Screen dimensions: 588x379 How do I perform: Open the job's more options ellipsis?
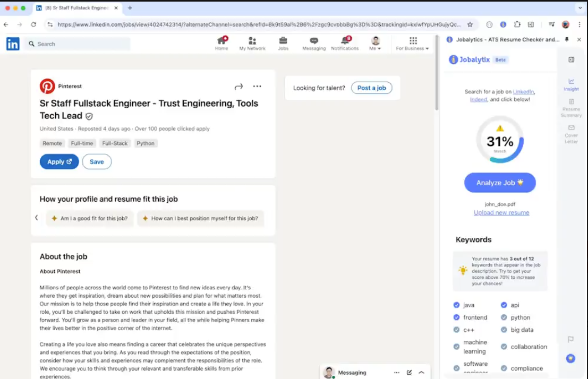coord(257,86)
